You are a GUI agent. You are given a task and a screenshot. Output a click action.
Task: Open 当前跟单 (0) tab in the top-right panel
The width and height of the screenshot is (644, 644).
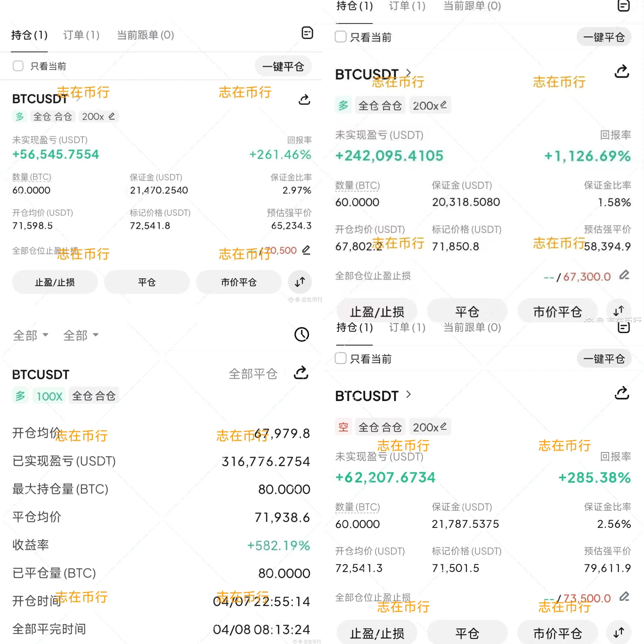click(472, 6)
